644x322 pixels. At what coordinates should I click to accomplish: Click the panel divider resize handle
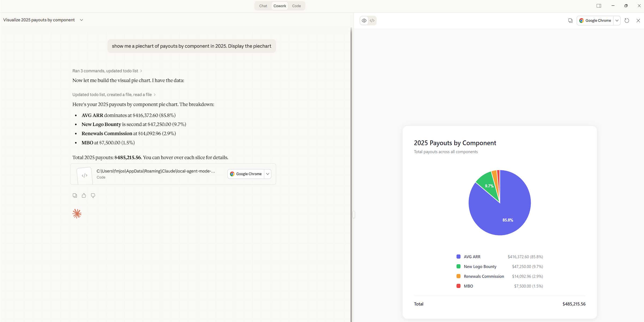click(x=354, y=215)
